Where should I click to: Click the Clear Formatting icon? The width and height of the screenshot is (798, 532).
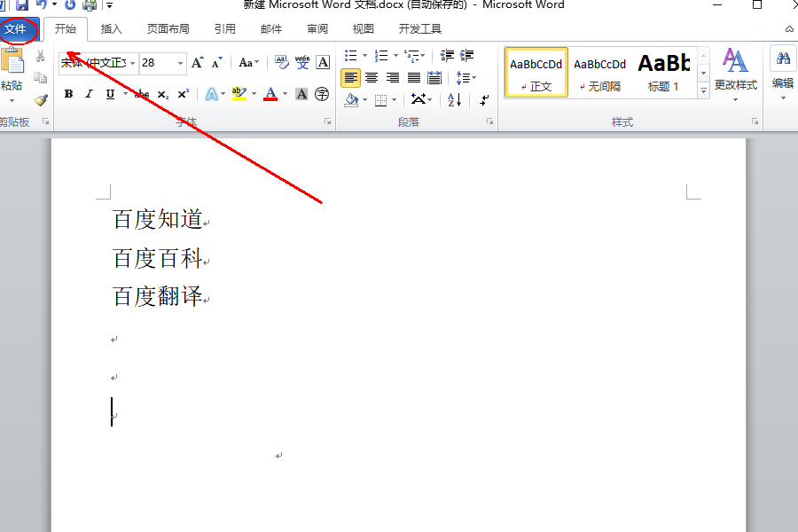(281, 63)
